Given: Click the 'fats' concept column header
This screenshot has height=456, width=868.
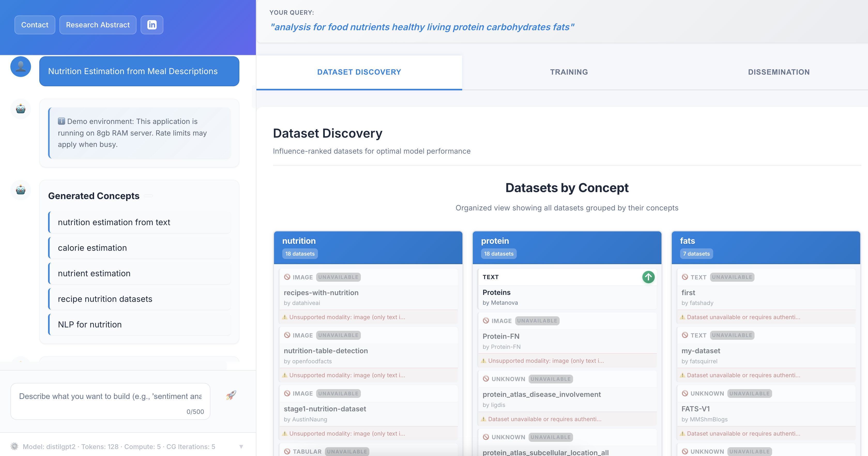Looking at the screenshot, I should 766,247.
